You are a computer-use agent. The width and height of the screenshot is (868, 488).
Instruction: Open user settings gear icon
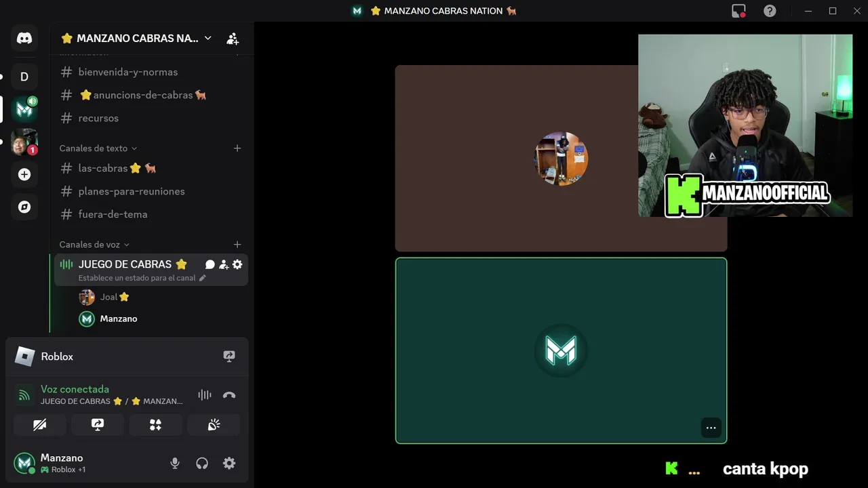tap(229, 464)
